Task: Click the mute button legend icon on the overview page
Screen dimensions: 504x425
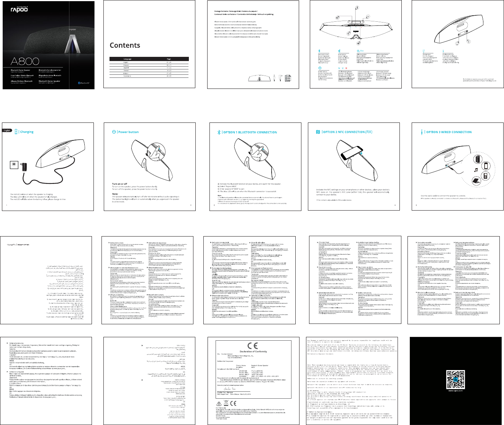Action: (x=339, y=51)
